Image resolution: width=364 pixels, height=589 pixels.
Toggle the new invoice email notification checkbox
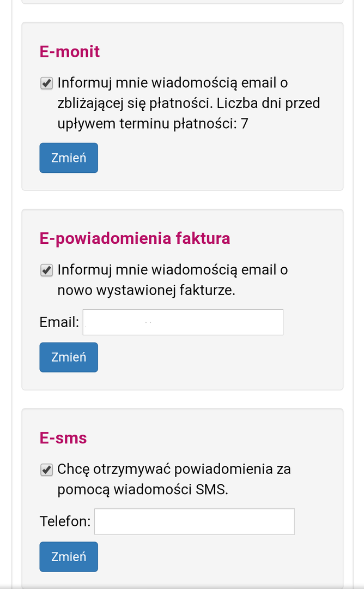pos(47,270)
